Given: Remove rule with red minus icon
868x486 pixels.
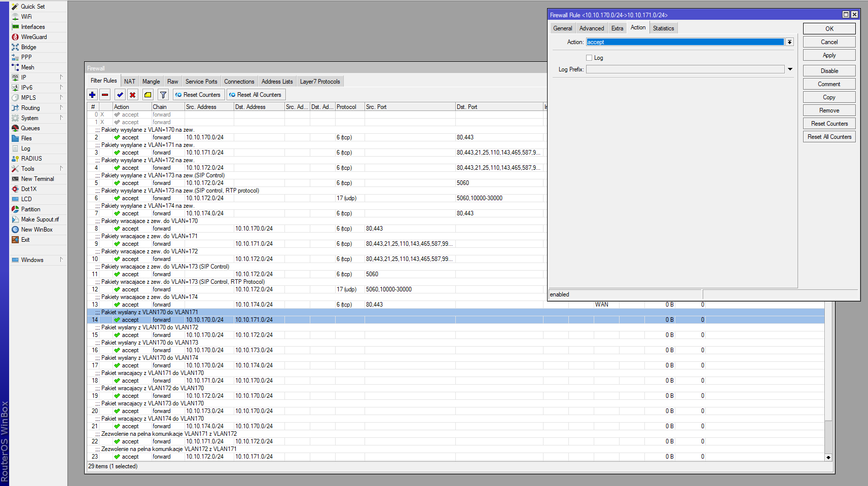Looking at the screenshot, I should coord(105,95).
